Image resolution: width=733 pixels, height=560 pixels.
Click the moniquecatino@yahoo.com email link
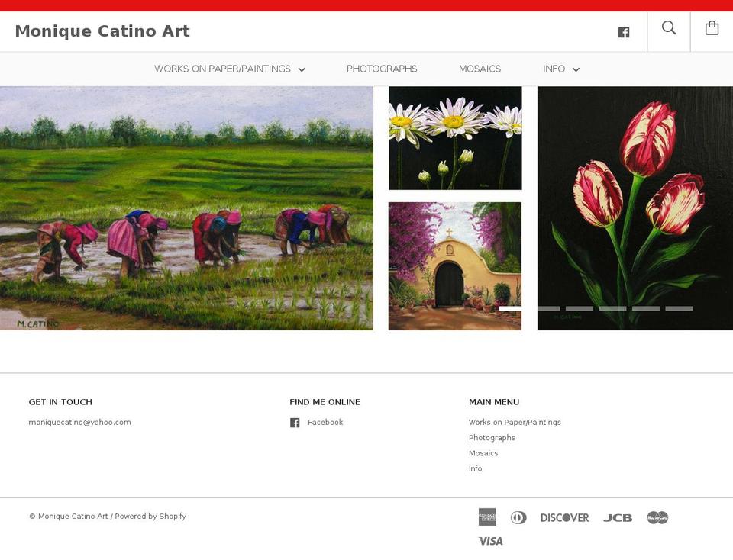[x=80, y=422]
